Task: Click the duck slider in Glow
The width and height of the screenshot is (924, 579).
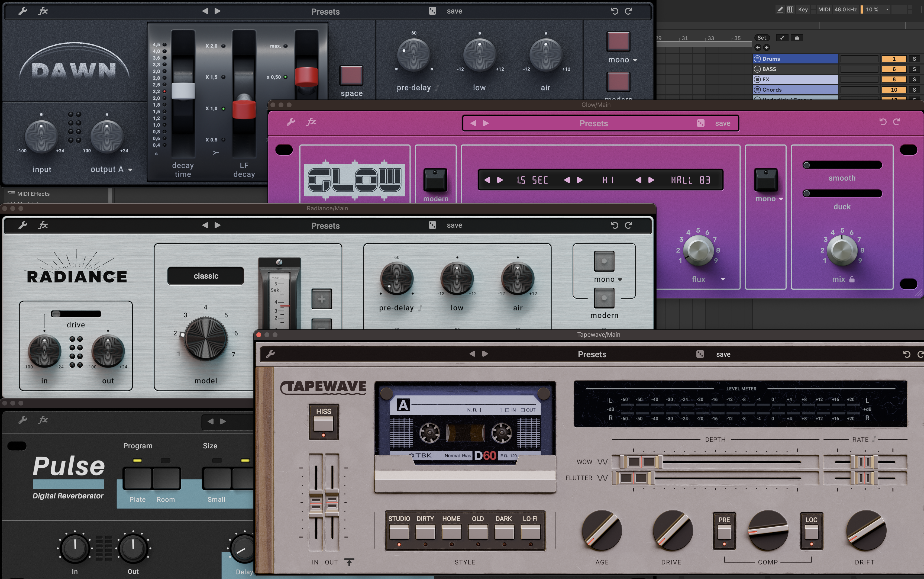Action: pyautogui.click(x=842, y=193)
